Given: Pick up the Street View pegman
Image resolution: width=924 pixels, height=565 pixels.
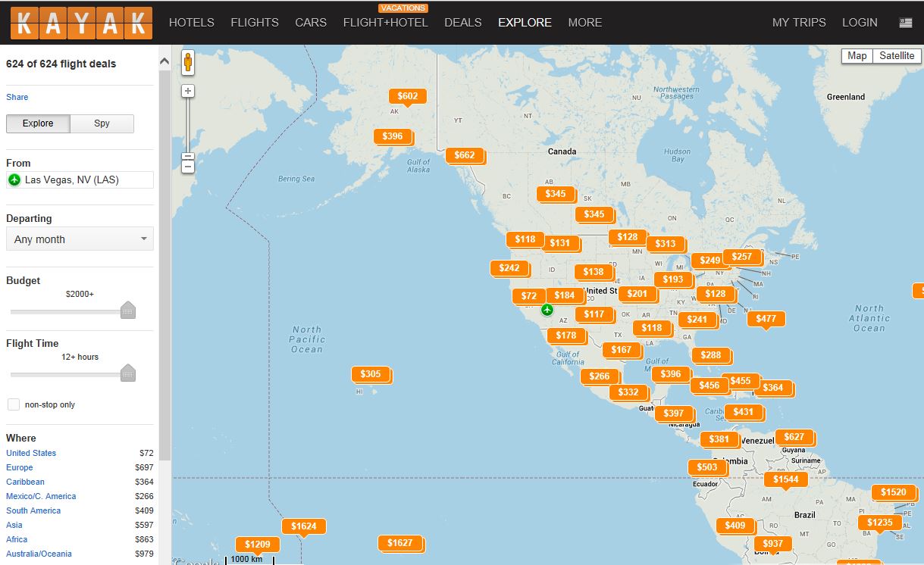Looking at the screenshot, I should click(x=188, y=62).
